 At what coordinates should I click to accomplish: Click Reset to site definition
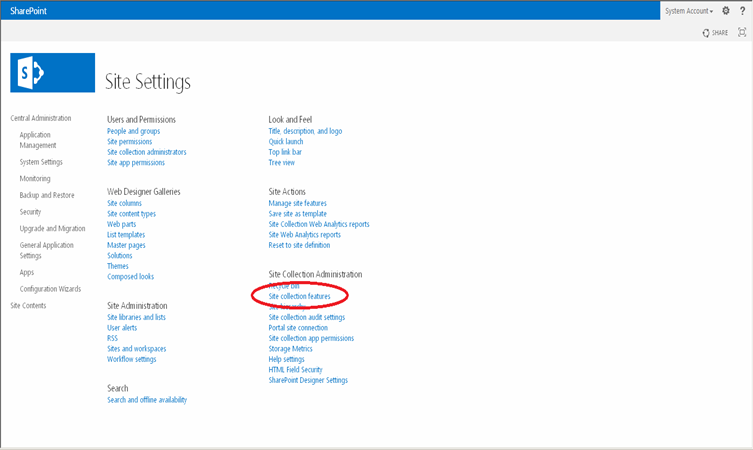point(299,245)
